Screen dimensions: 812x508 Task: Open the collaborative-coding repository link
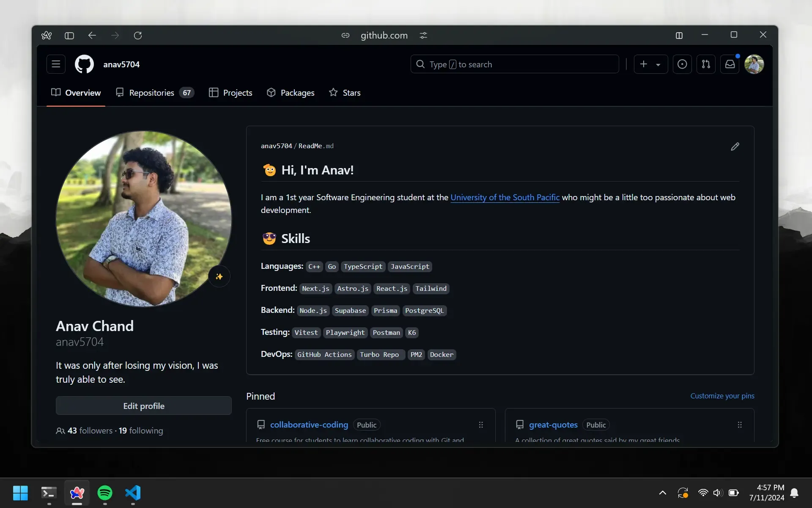[x=309, y=425]
